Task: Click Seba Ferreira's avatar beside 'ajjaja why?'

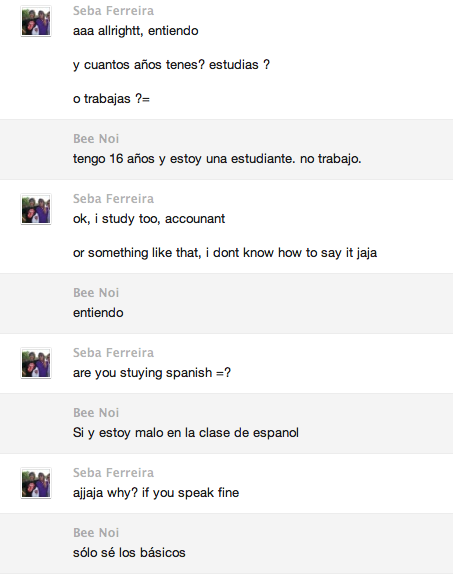Action: click(36, 483)
